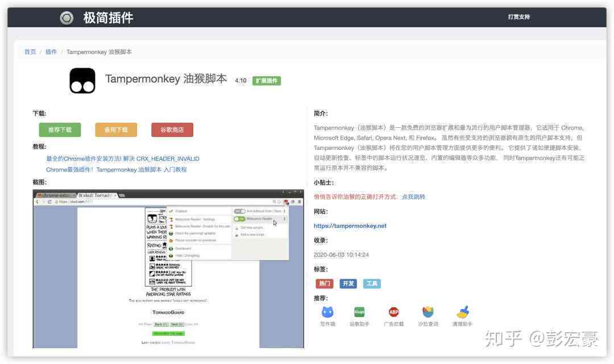This screenshot has height=364, width=614.
Task: Select the blue 开发 tag
Action: pyautogui.click(x=348, y=283)
